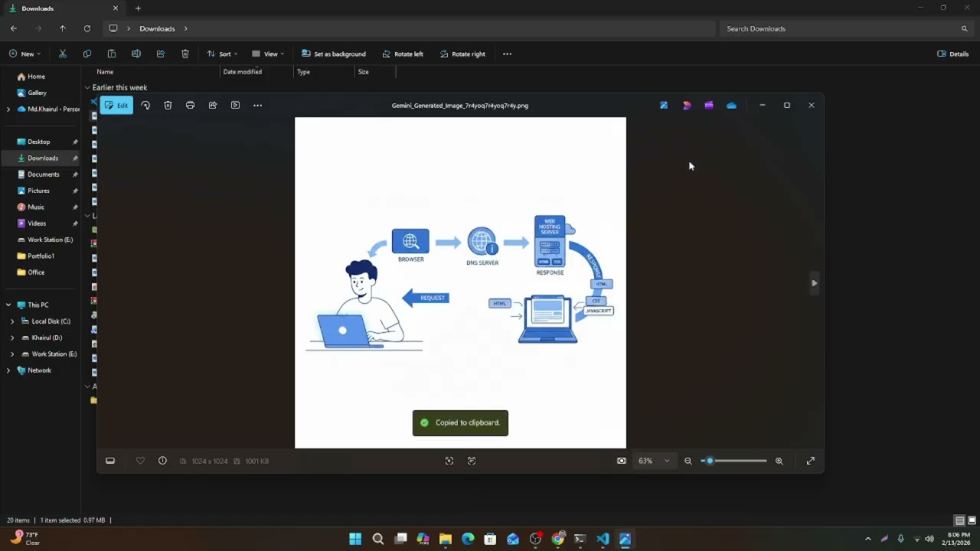
Task: Open Pictures in the sidebar
Action: tap(38, 191)
